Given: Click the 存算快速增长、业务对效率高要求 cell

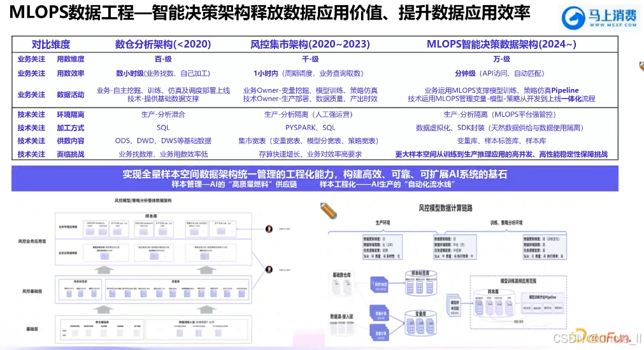Looking at the screenshot, I should point(310,154).
